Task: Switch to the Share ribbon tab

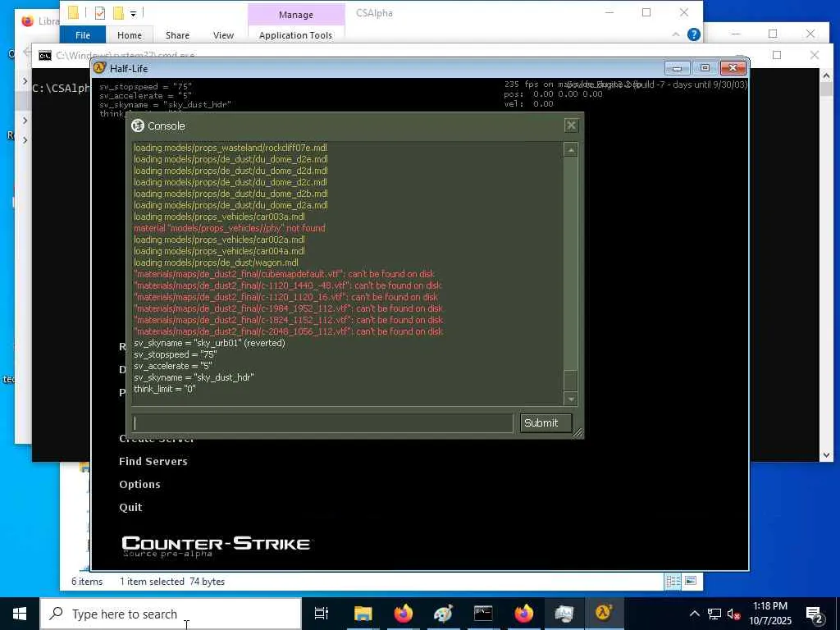Action: (177, 34)
